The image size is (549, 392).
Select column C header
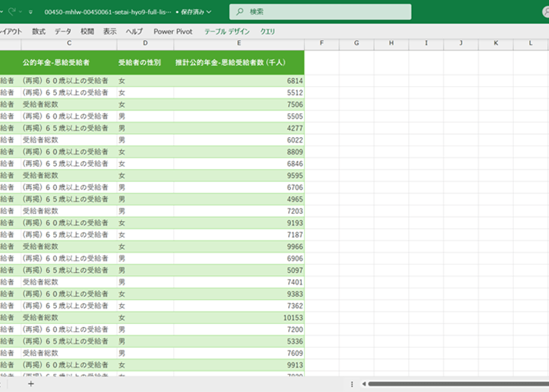click(x=69, y=43)
